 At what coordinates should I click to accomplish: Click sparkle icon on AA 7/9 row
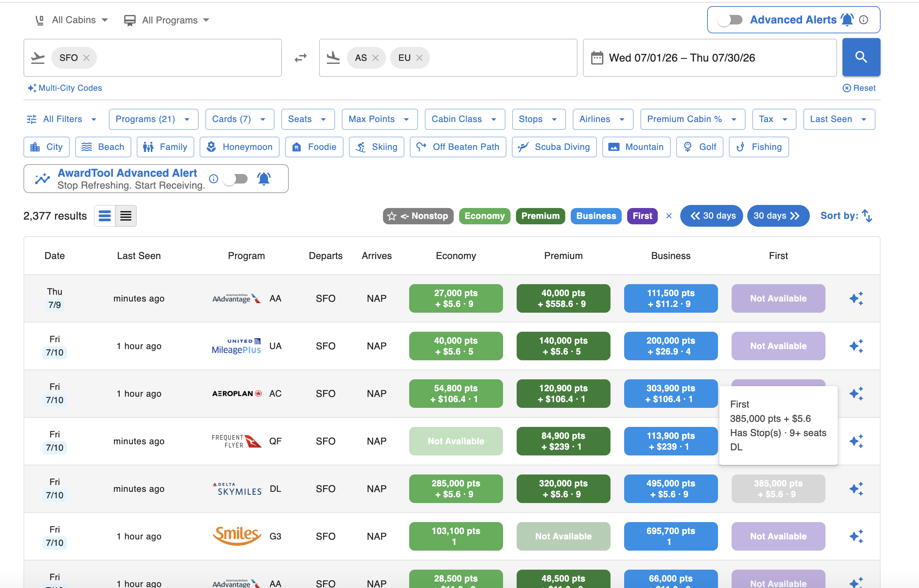pos(856,298)
